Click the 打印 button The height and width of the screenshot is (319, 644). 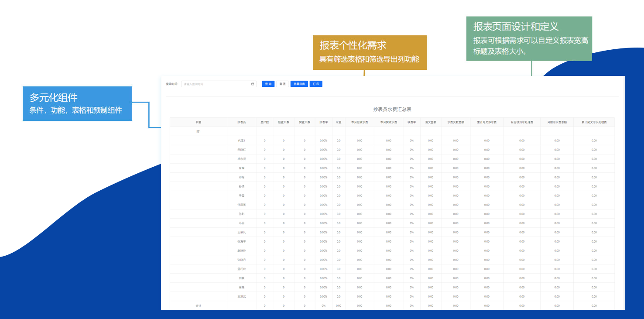point(316,84)
